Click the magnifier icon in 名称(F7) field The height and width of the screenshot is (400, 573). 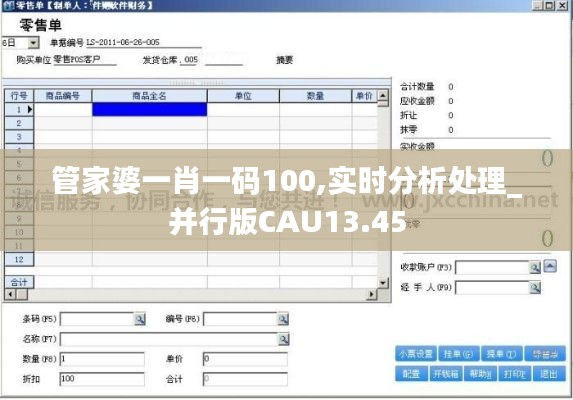[284, 339]
